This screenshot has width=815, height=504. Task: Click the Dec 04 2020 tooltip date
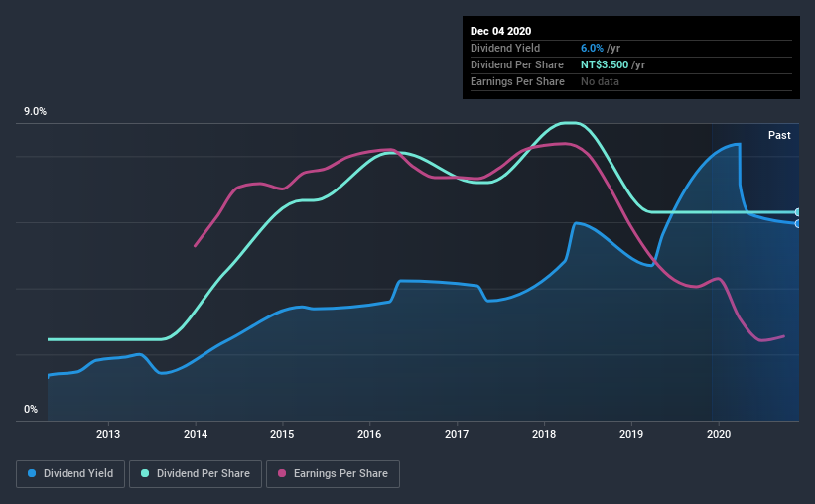500,31
